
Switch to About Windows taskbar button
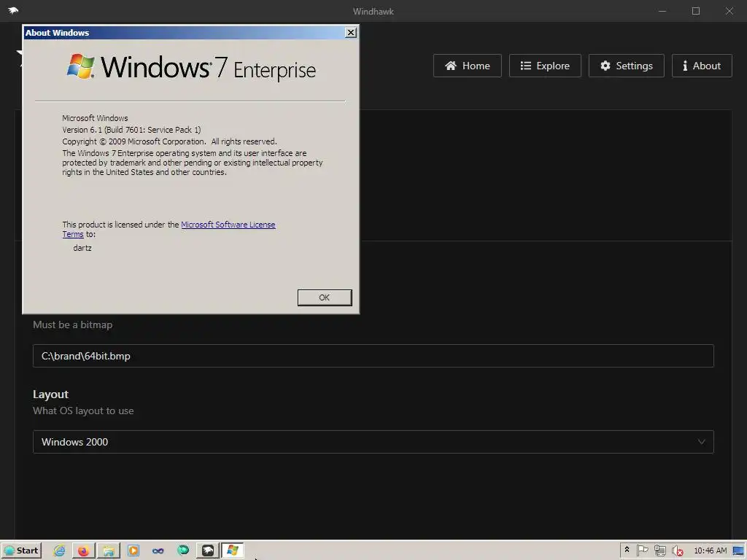[x=233, y=551]
